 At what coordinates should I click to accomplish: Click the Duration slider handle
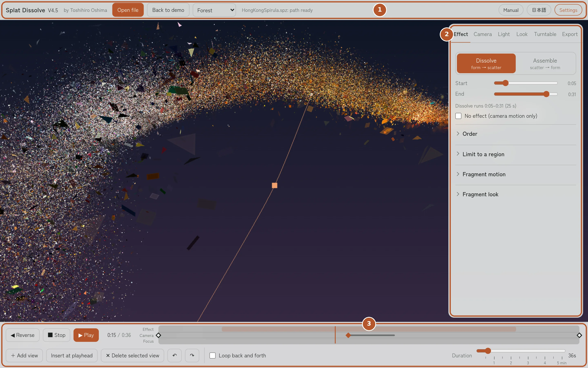488,351
